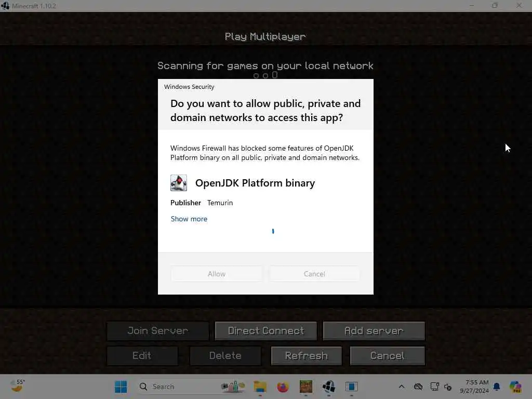The height and width of the screenshot is (399, 532).
Task: Click the Minecraft Edit button
Action: point(142,355)
